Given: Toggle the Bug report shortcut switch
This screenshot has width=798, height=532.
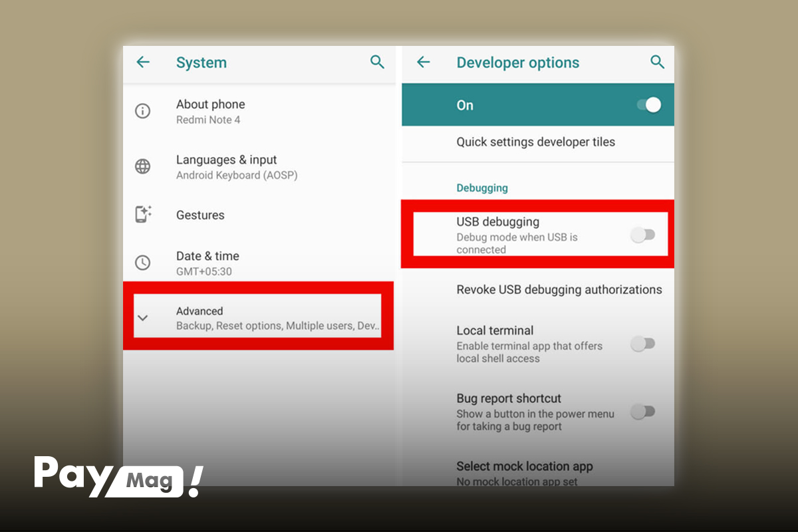Looking at the screenshot, I should [x=643, y=412].
